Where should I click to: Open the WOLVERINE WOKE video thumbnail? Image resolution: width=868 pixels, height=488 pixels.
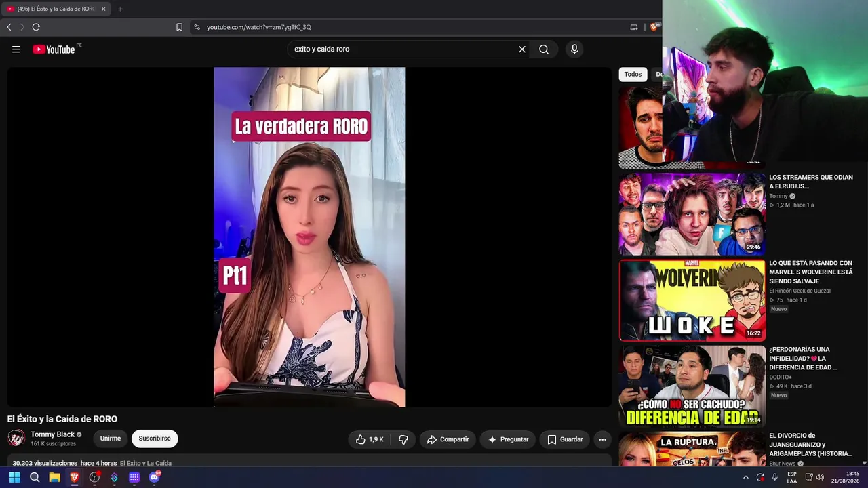pyautogui.click(x=692, y=300)
